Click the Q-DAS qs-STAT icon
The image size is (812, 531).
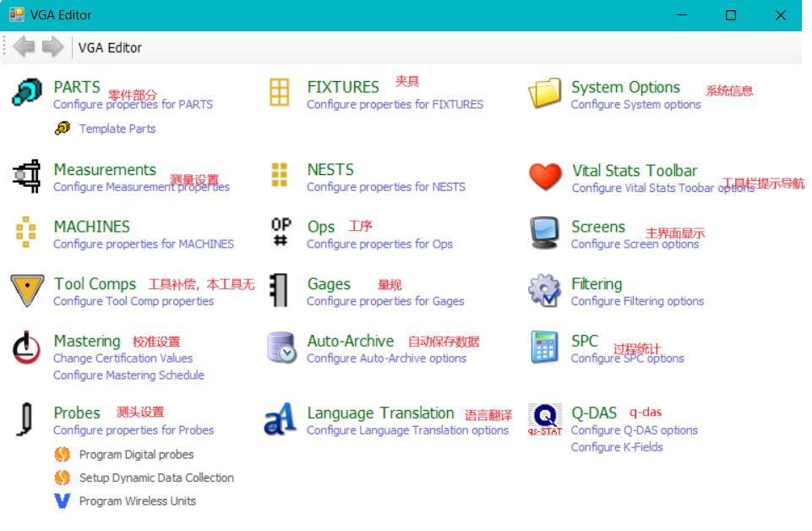545,419
